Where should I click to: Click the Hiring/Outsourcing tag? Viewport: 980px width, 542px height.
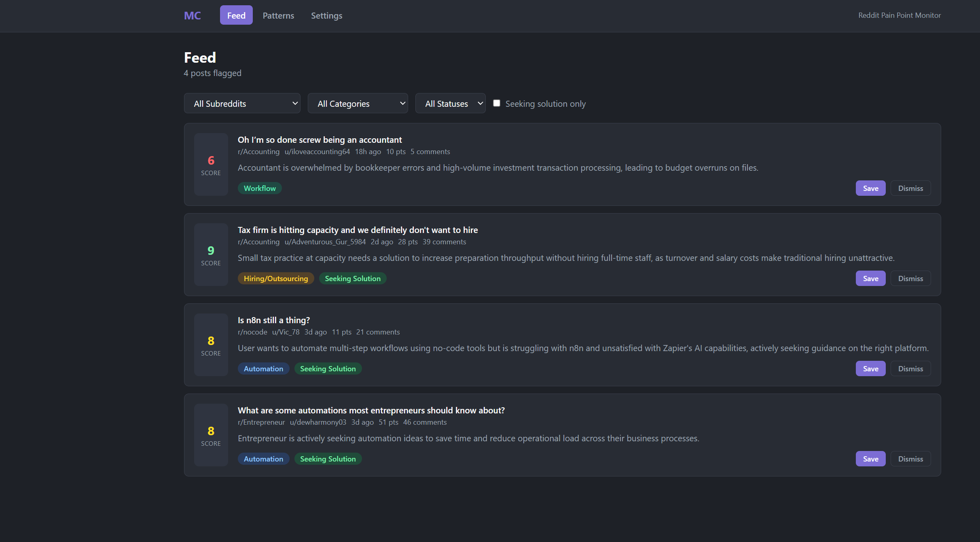pyautogui.click(x=275, y=278)
